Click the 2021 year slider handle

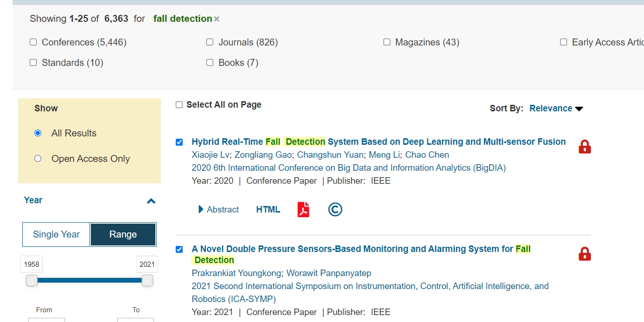coord(147,280)
